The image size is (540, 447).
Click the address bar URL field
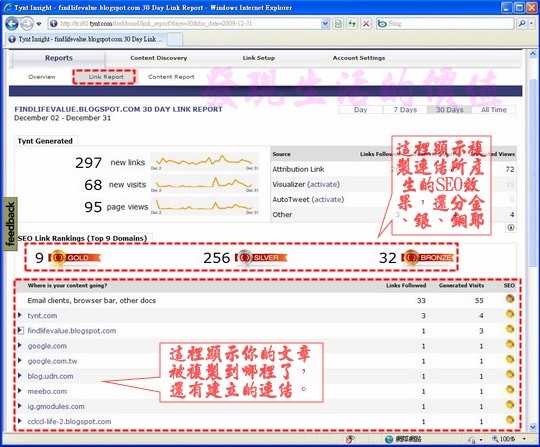click(189, 23)
